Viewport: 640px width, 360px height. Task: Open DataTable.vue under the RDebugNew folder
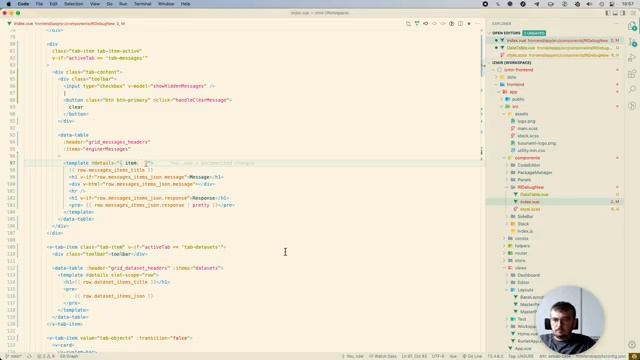click(533, 195)
